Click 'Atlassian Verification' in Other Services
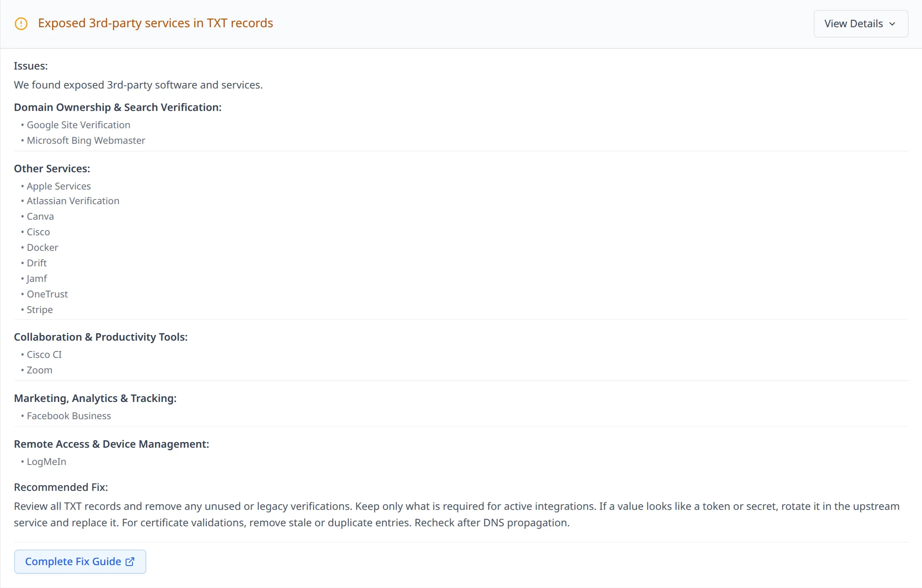Viewport: 922px width, 588px height. tap(73, 201)
